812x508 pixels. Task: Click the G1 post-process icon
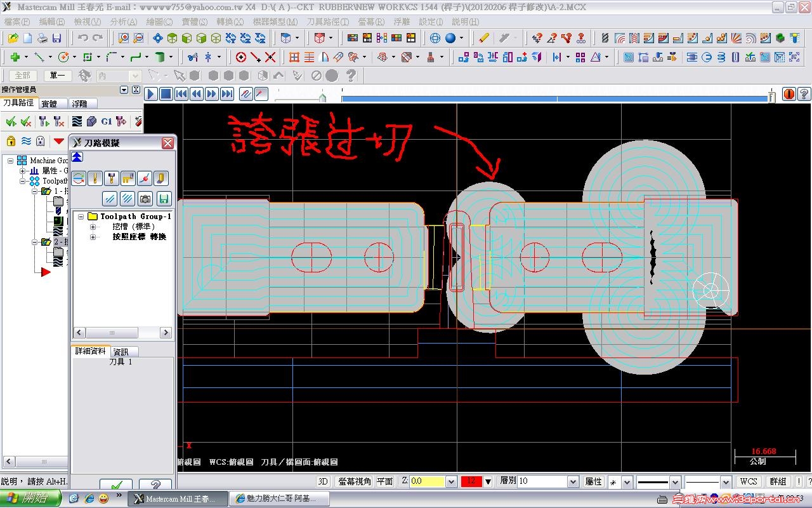click(107, 121)
